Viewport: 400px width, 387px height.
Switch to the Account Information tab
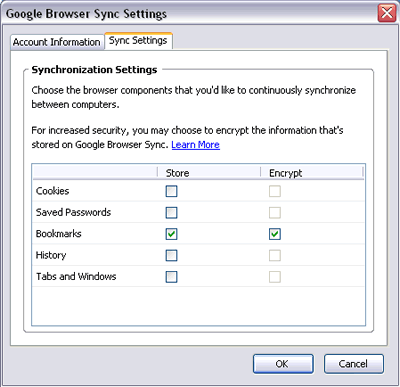[x=57, y=42]
